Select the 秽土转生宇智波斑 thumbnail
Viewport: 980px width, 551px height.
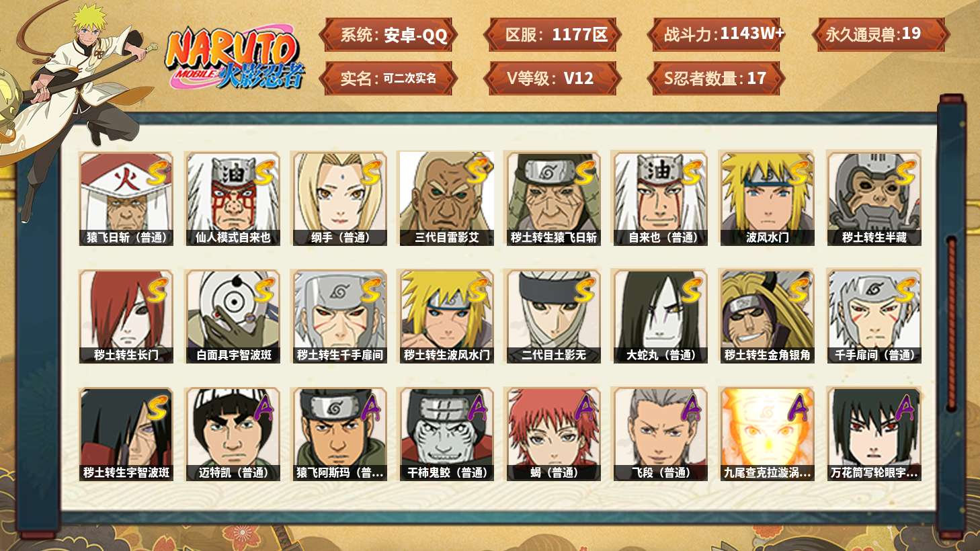(126, 434)
